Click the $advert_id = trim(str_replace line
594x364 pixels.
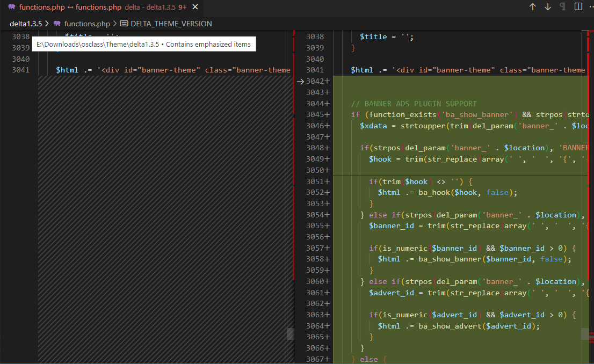[479, 293]
